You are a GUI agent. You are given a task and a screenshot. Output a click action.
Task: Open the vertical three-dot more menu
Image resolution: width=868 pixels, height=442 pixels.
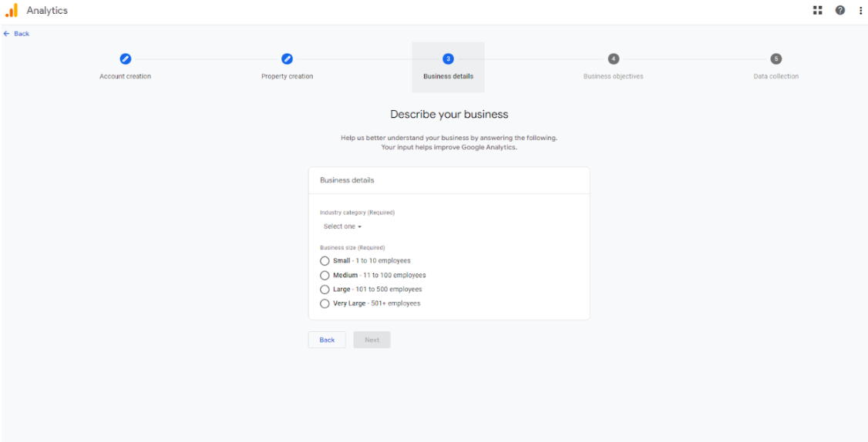coord(860,11)
